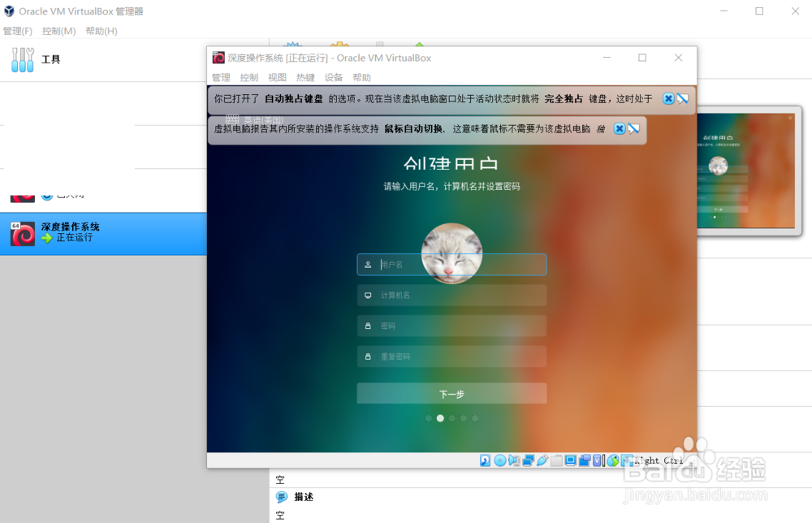Click the 'Right Ctrl' host key text

(x=659, y=460)
